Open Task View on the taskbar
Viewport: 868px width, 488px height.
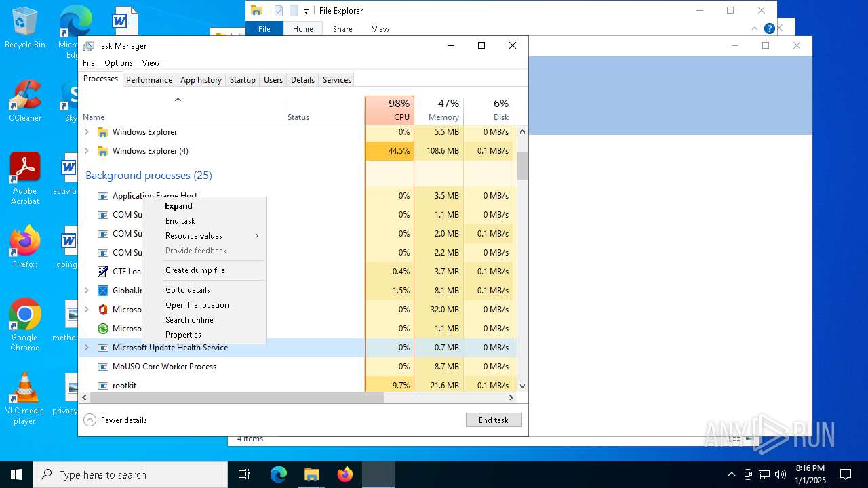click(244, 474)
